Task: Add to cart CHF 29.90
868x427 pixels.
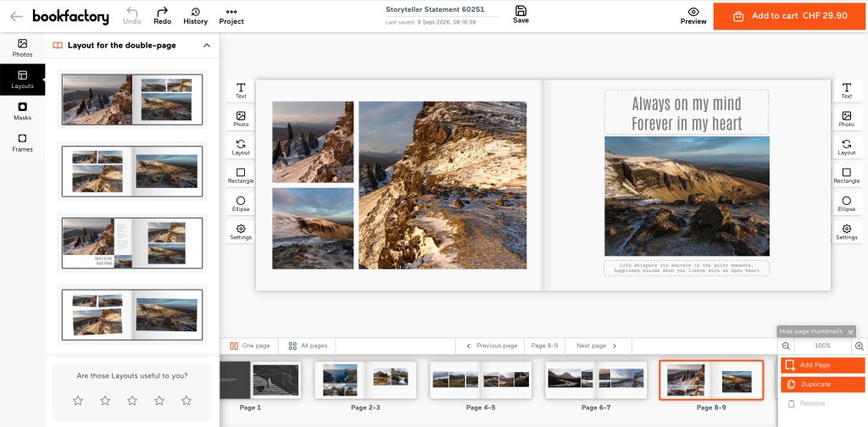Action: coord(791,16)
